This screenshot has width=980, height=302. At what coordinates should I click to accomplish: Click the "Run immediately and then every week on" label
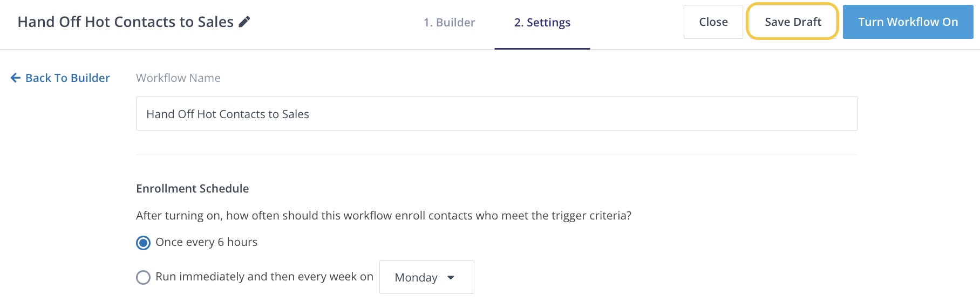(264, 277)
